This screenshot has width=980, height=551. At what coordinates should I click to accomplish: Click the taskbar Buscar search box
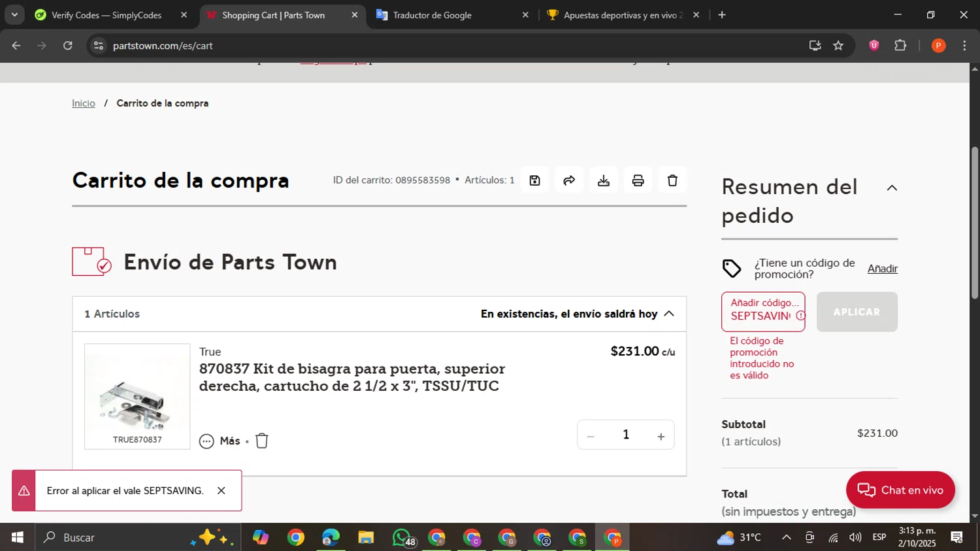point(137,537)
